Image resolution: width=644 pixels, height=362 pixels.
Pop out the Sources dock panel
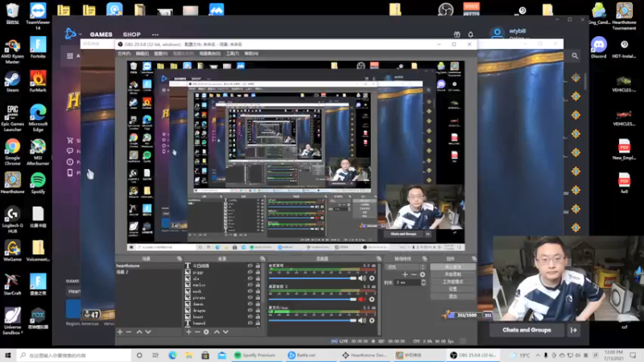262,258
